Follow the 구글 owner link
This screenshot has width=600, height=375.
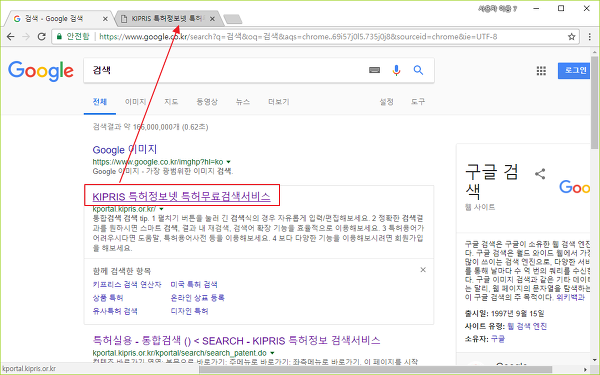(498, 339)
